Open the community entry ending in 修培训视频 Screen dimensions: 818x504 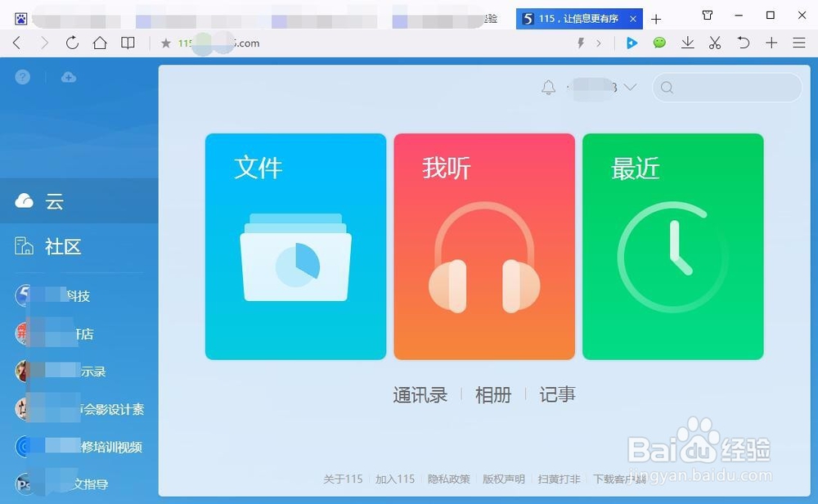point(79,447)
